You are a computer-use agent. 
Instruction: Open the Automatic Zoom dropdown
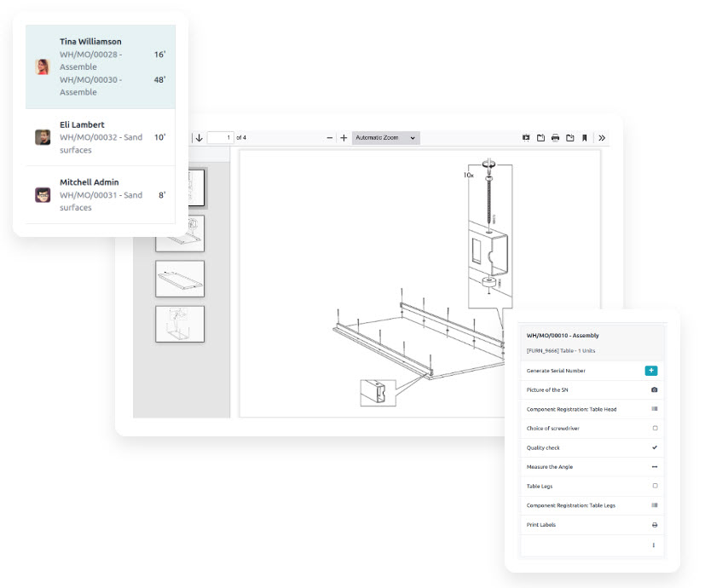point(386,138)
